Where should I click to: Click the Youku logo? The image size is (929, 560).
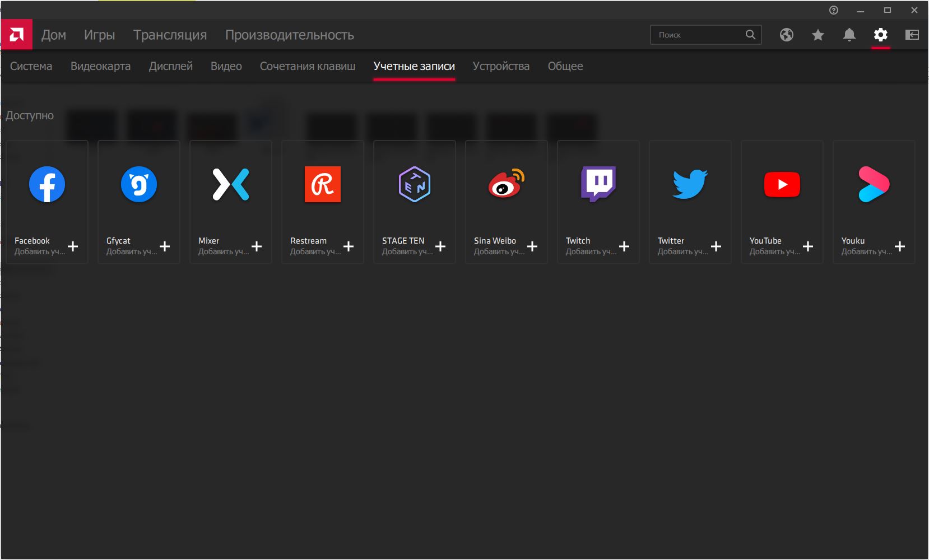point(874,184)
